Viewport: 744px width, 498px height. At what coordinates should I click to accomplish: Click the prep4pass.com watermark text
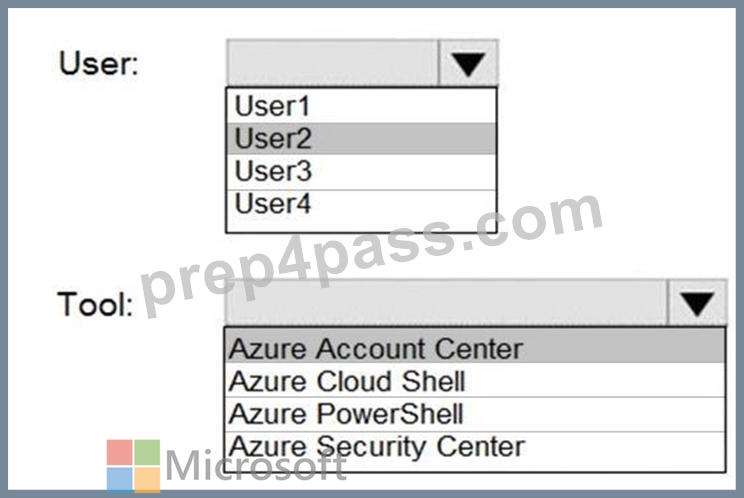[371, 255]
